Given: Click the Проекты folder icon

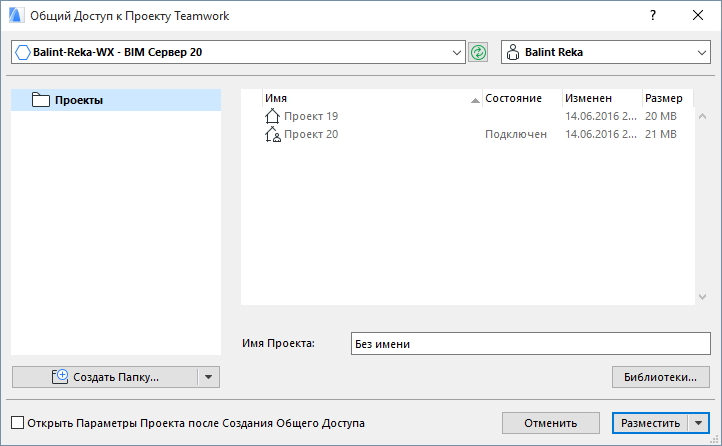Looking at the screenshot, I should [41, 100].
